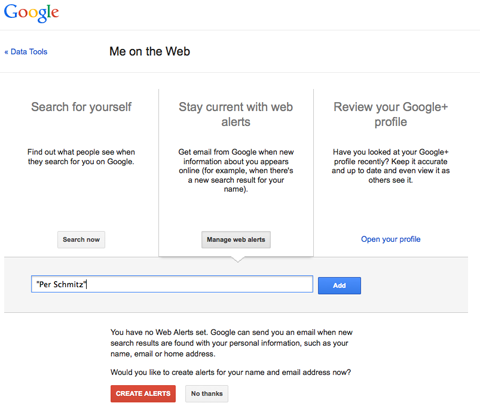Click the Search now button

click(81, 240)
